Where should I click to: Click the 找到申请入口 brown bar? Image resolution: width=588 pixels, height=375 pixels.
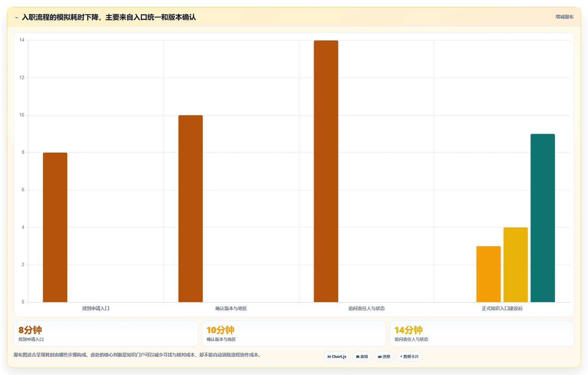tap(55, 227)
